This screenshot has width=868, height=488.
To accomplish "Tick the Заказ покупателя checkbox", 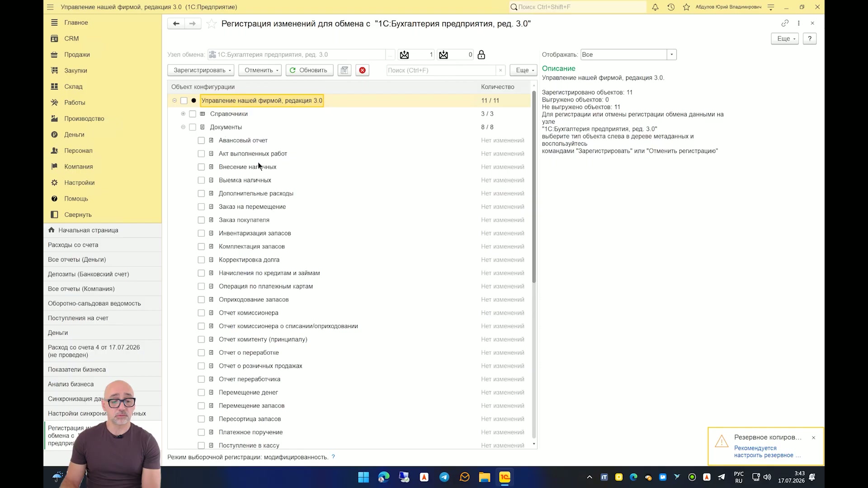I will tap(201, 220).
